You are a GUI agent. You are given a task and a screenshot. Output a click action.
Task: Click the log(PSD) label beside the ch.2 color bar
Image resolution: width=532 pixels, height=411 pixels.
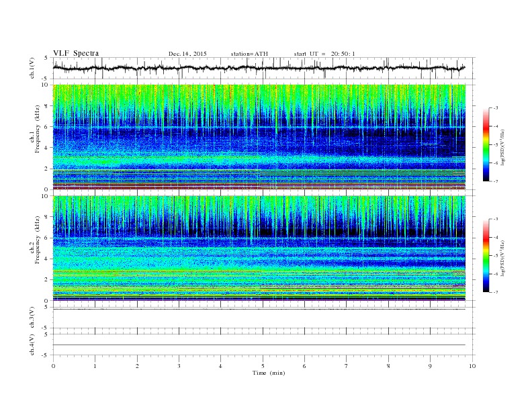click(x=502, y=259)
